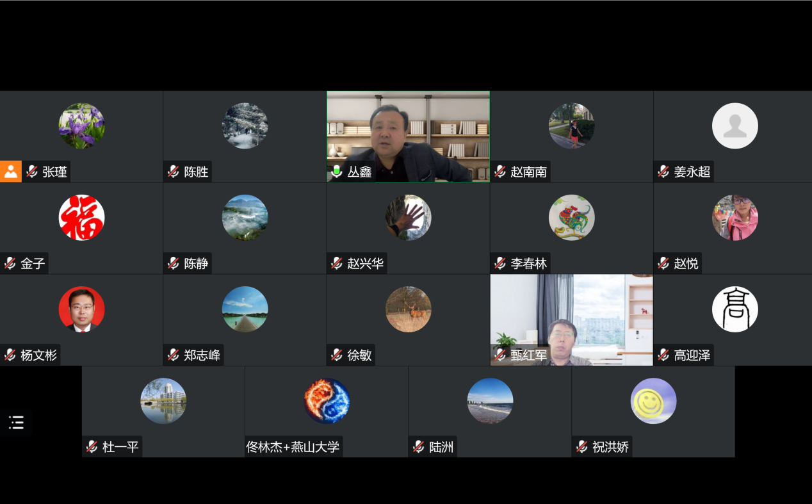The image size is (812, 504).
Task: Select the yin-yang fire and water avatar
Action: [x=327, y=401]
